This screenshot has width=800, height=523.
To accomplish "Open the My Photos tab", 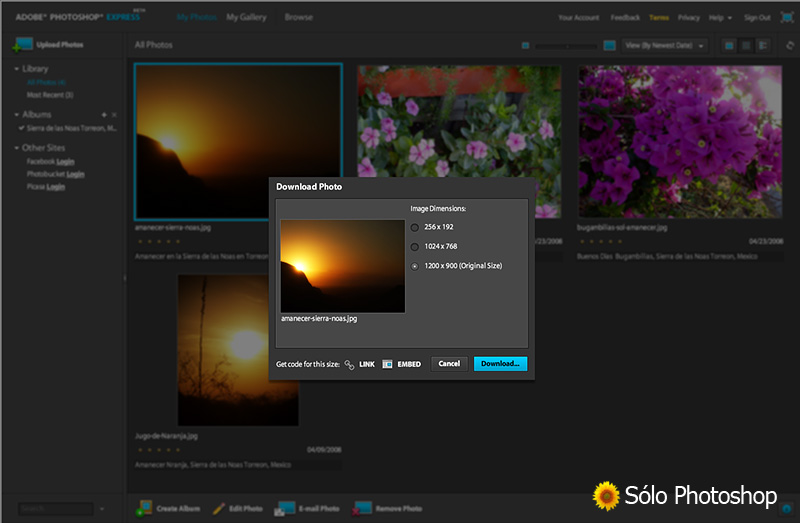I will tap(197, 17).
